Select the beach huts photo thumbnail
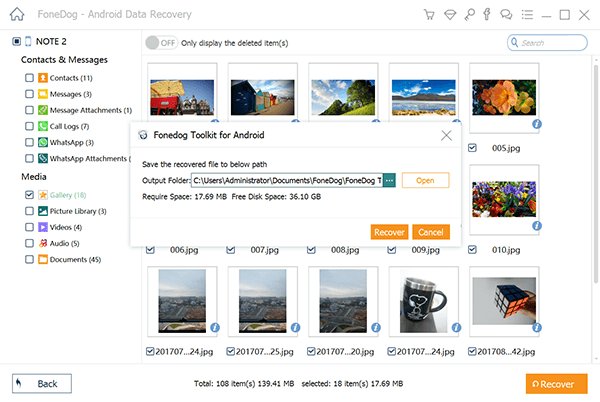600x402 pixels. pyautogui.click(x=262, y=97)
